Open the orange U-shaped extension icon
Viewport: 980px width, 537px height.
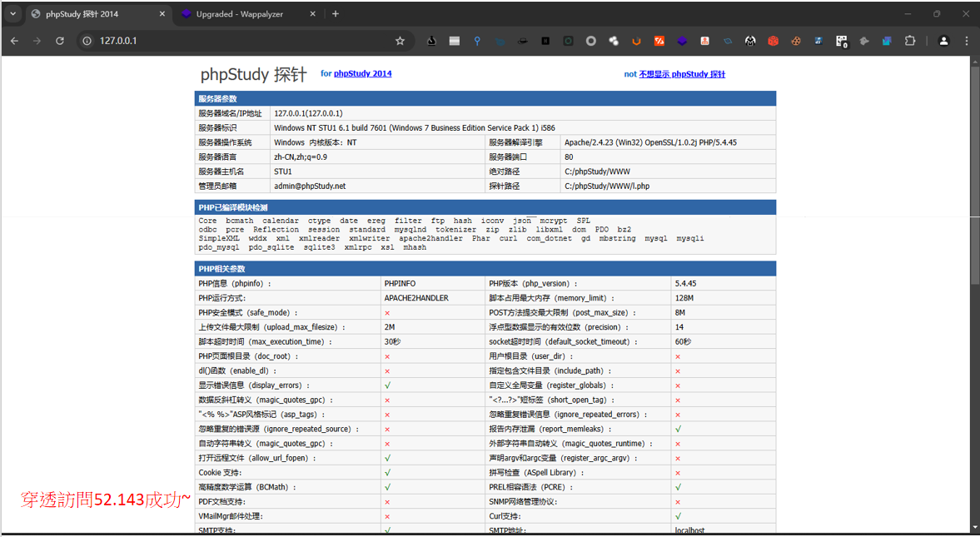coord(636,41)
